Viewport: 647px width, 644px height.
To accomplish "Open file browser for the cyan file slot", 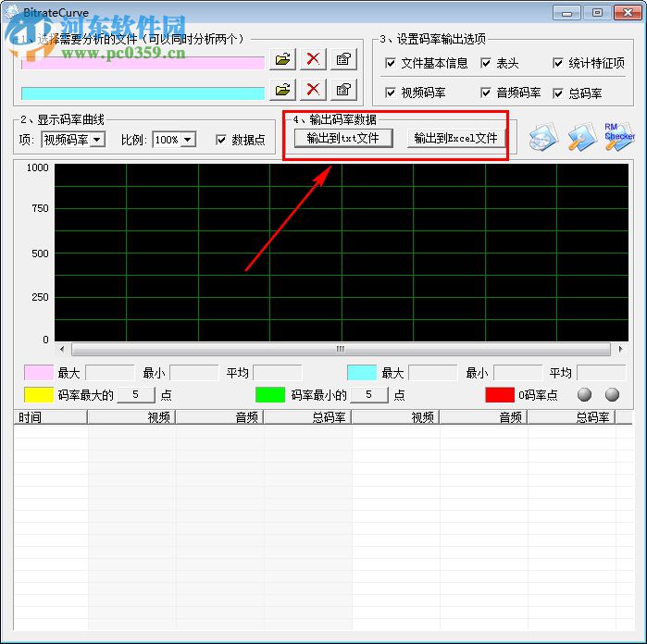I will click(x=282, y=90).
